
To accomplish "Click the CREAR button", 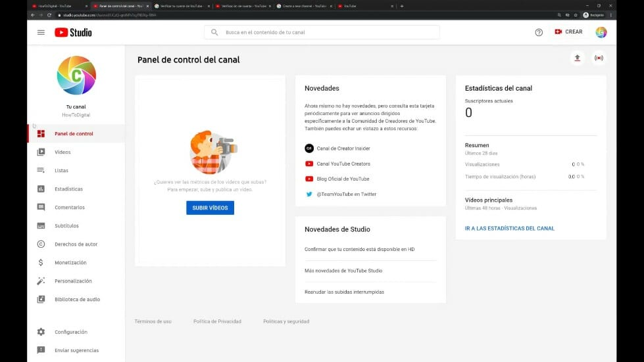I will coord(568,32).
